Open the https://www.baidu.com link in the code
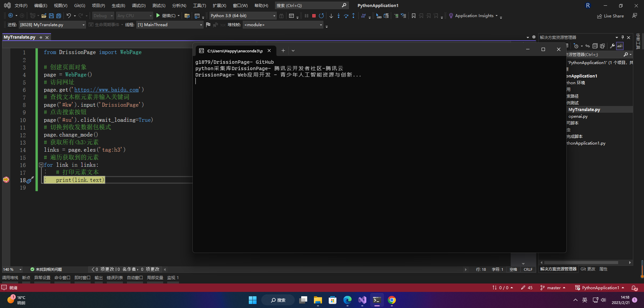Viewport: 644px width, 308px height. pos(107,90)
